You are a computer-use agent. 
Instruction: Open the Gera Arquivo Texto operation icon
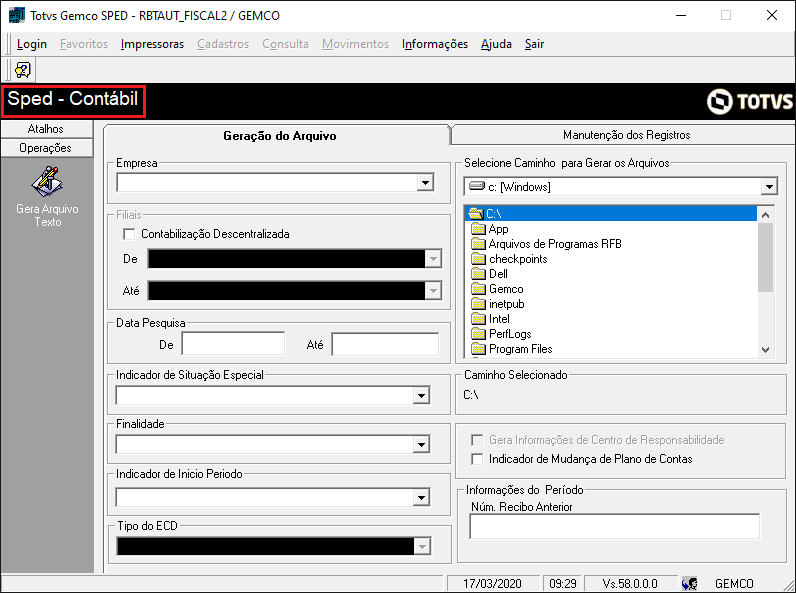point(47,182)
